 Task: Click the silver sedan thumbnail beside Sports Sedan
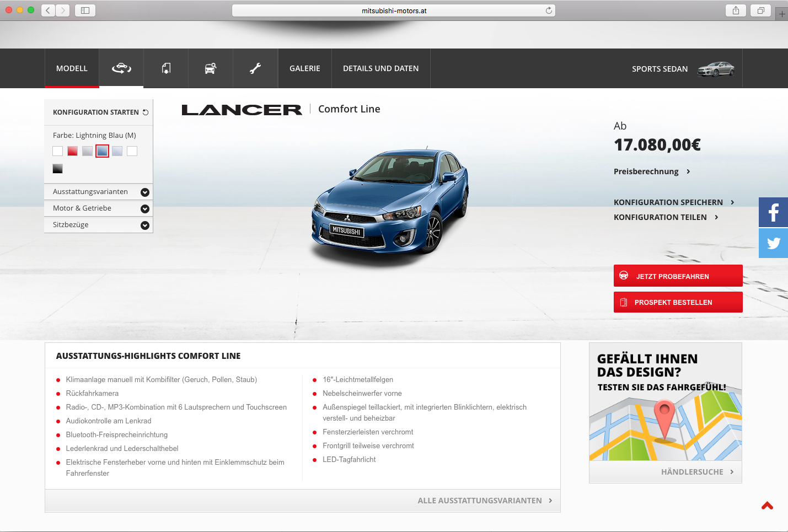coord(716,69)
